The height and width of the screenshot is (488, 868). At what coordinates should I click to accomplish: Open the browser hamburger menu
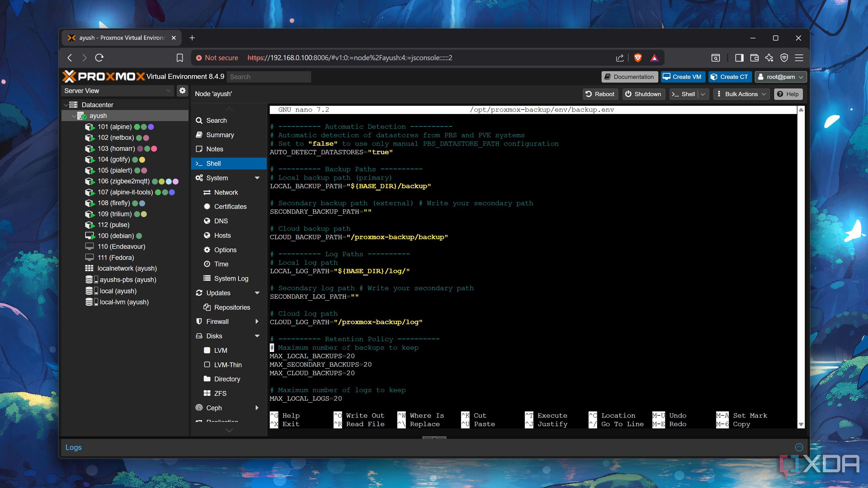click(799, 58)
